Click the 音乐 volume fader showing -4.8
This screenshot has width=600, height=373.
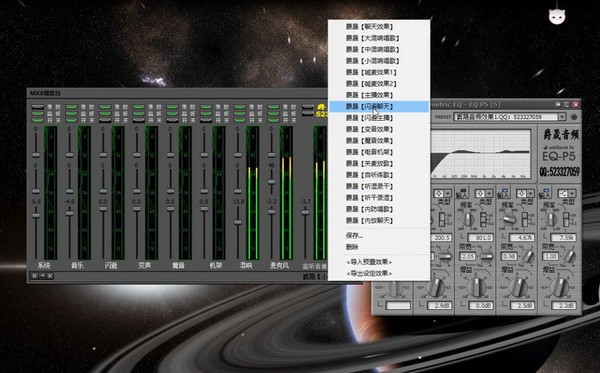[70, 213]
